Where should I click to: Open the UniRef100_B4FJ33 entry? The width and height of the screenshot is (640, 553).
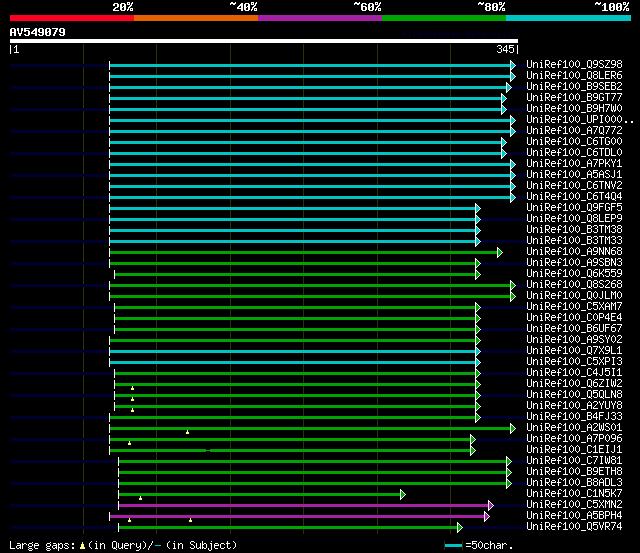(574, 417)
